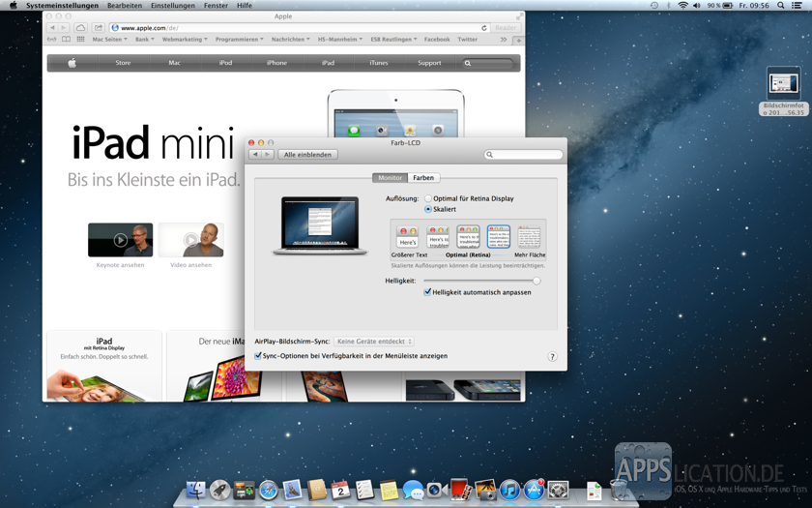Show more bookmarks via double chevron
812x508 pixels.
pos(504,40)
